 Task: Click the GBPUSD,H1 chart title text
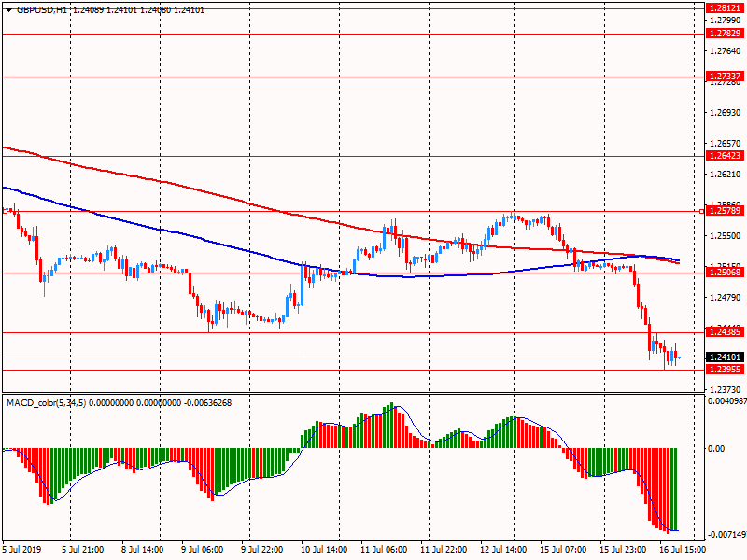point(42,10)
